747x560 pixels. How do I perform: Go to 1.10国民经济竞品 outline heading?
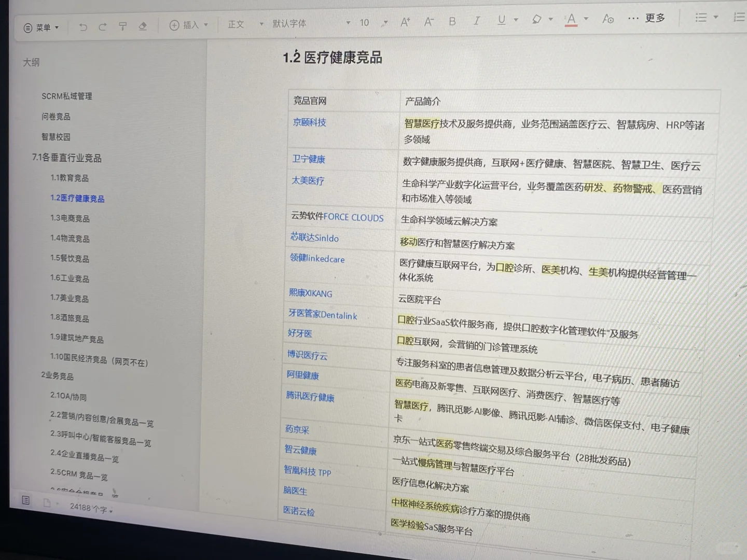pyautogui.click(x=99, y=360)
